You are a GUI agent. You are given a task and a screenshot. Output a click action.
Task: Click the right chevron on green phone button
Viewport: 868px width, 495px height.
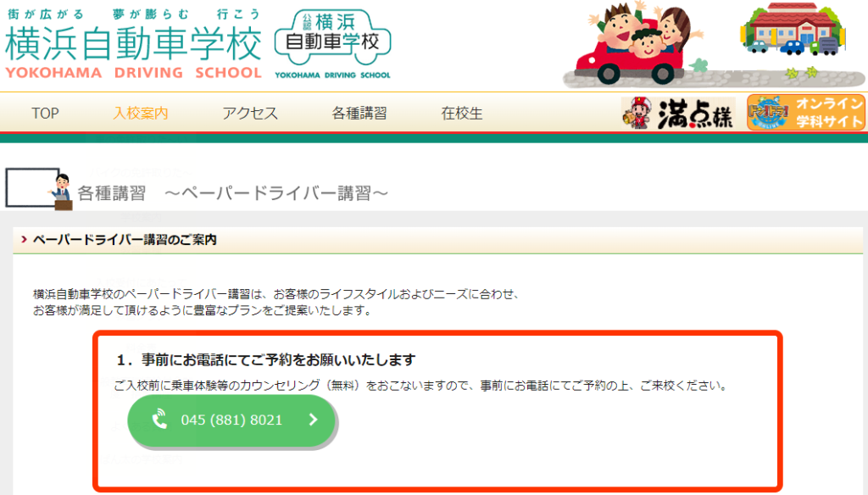point(314,420)
